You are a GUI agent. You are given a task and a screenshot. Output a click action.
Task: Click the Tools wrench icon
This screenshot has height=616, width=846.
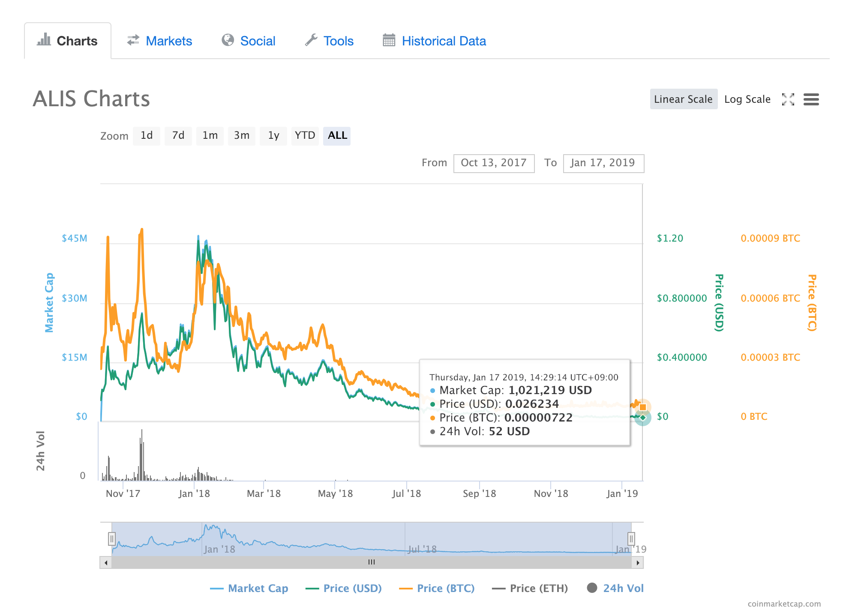(311, 40)
